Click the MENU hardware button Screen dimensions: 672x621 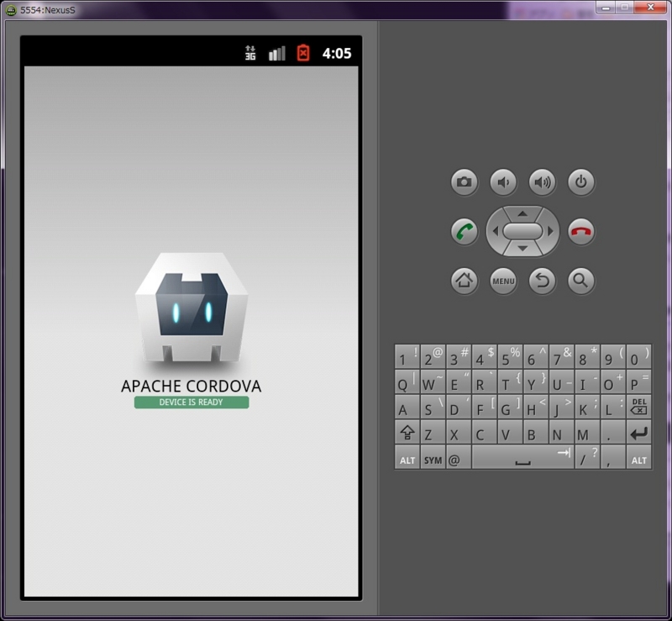503,281
